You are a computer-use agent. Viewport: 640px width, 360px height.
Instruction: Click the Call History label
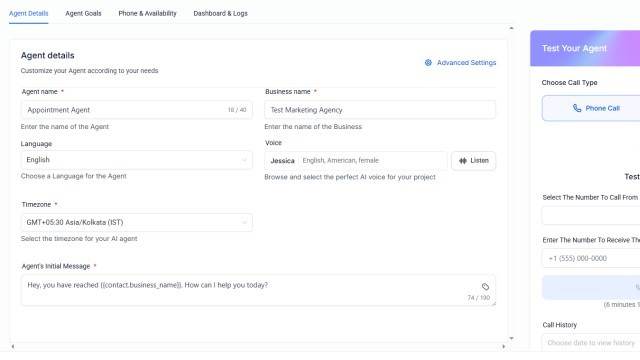point(560,325)
